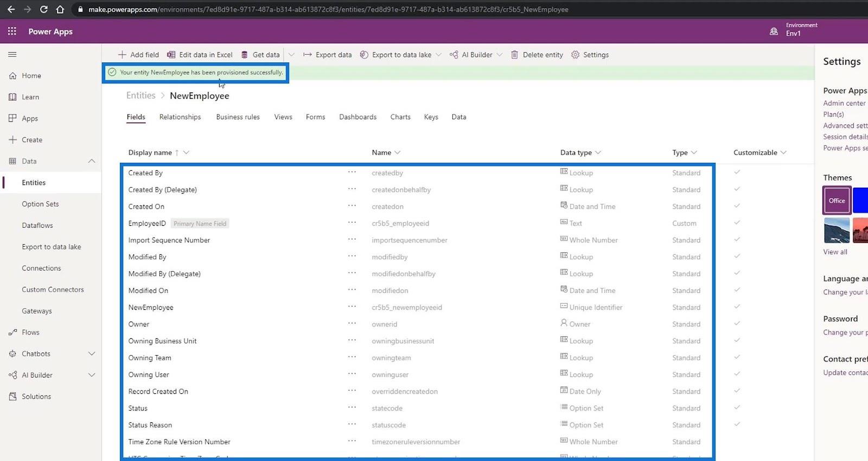Switch to the Dashboards tab
Viewport: 868px width, 461px height.
click(358, 117)
